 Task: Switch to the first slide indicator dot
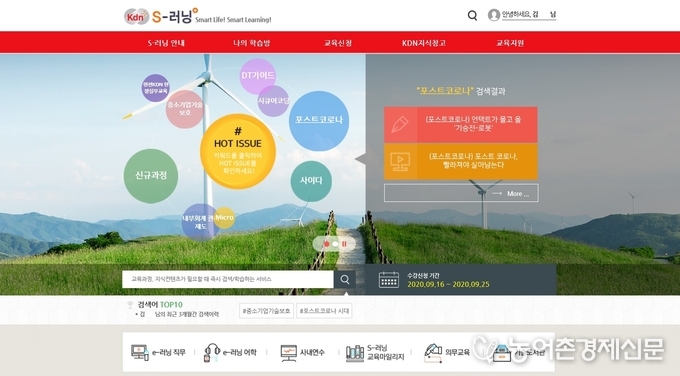pyautogui.click(x=326, y=244)
